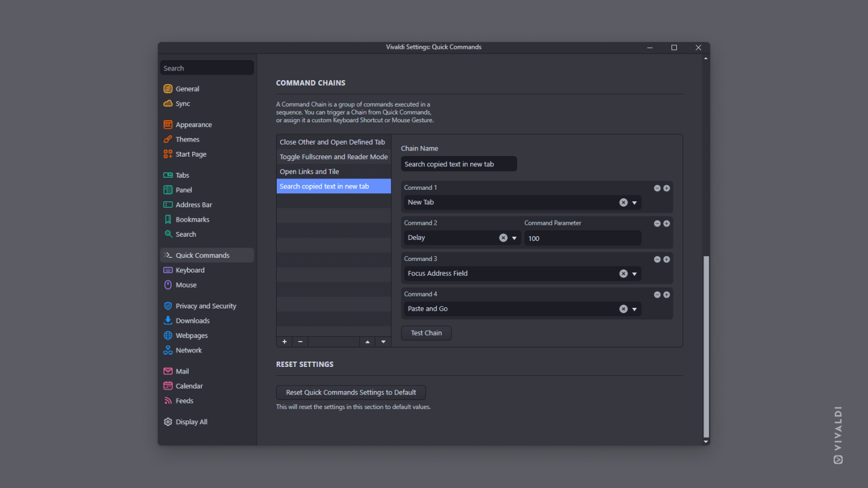Add a new command chain with the plus button
The image size is (868, 488).
point(285,342)
